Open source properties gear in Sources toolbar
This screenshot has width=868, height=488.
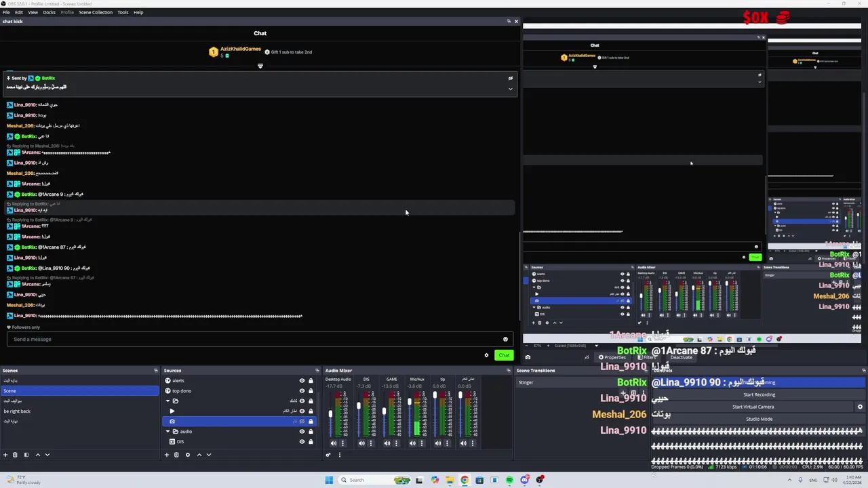click(188, 455)
